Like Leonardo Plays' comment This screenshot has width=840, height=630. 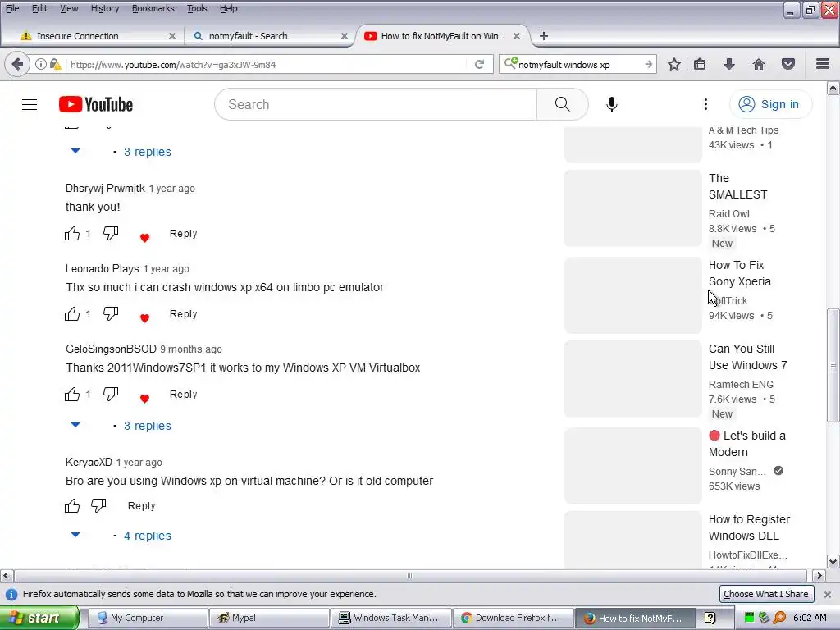(72, 314)
